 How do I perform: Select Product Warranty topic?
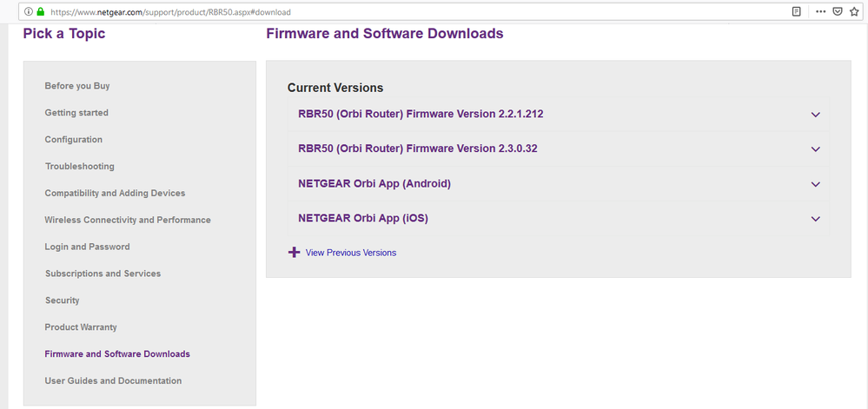coord(81,327)
